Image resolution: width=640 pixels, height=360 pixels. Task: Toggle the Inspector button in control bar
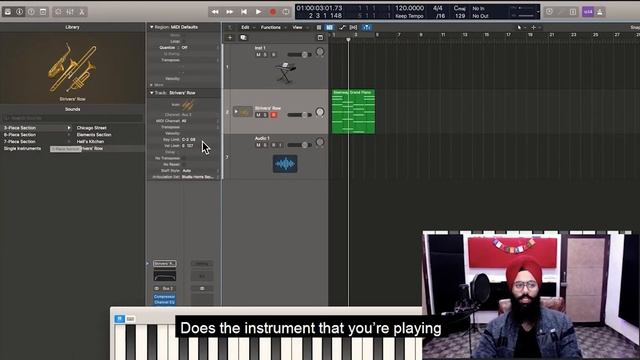pyautogui.click(x=19, y=12)
